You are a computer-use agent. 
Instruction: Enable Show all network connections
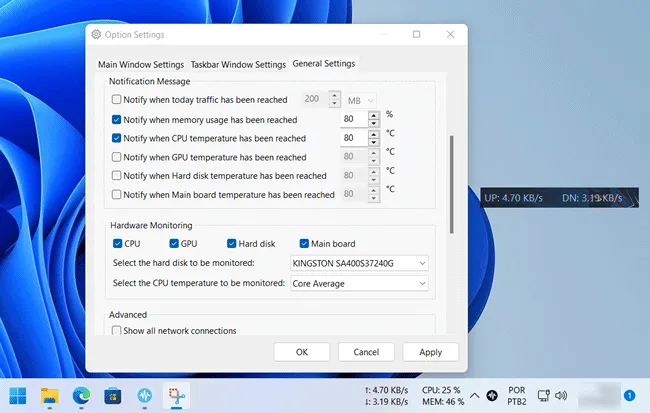pos(116,330)
